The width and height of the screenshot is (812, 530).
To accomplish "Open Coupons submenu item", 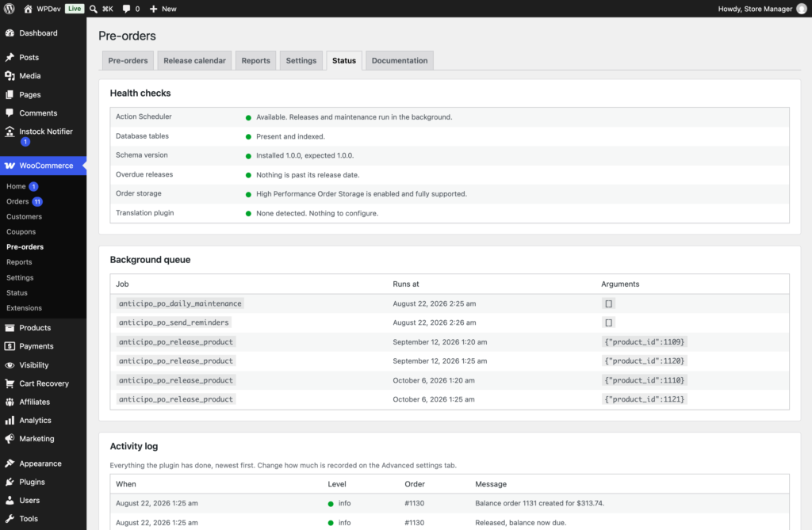I will pyautogui.click(x=21, y=232).
